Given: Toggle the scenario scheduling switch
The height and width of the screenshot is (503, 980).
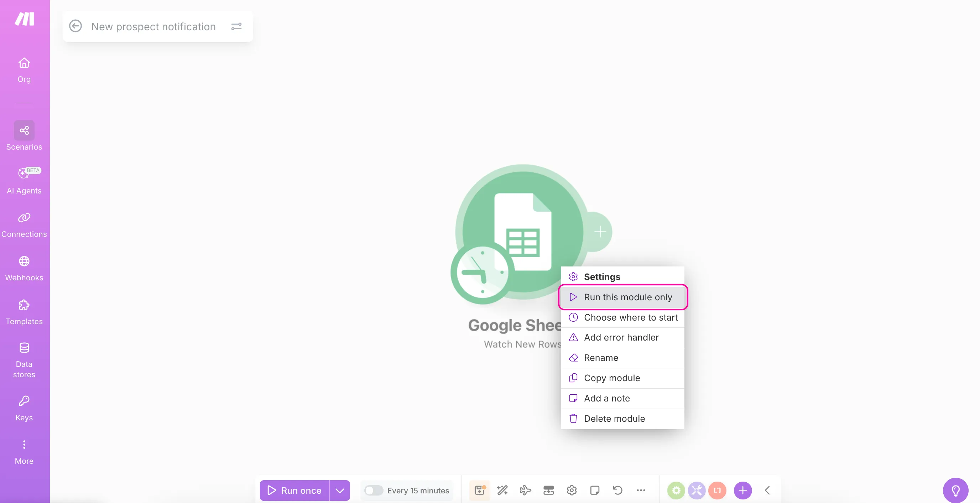Looking at the screenshot, I should click(x=373, y=490).
